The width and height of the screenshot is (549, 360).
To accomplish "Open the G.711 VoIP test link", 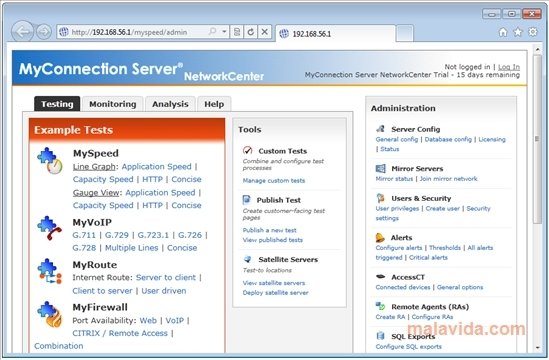I will click(x=84, y=235).
